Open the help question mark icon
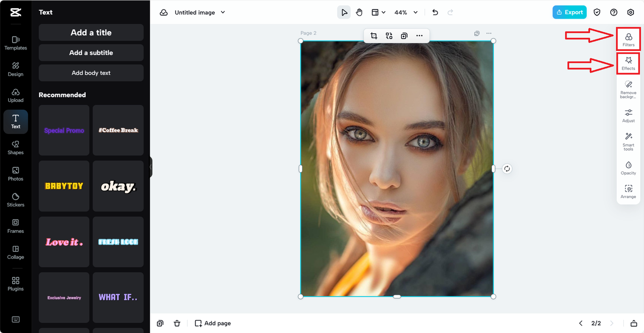Image resolution: width=644 pixels, height=333 pixels. click(x=614, y=13)
